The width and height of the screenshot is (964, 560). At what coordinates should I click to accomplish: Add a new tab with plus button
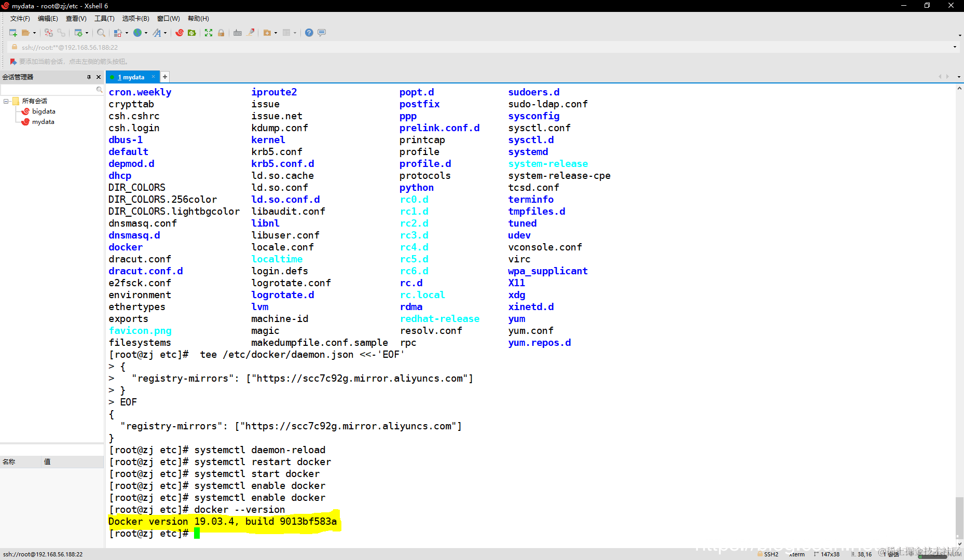pos(165,77)
